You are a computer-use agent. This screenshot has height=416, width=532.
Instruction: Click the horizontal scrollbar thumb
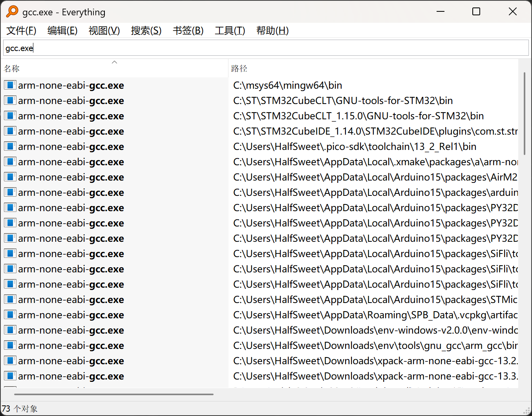point(114,394)
